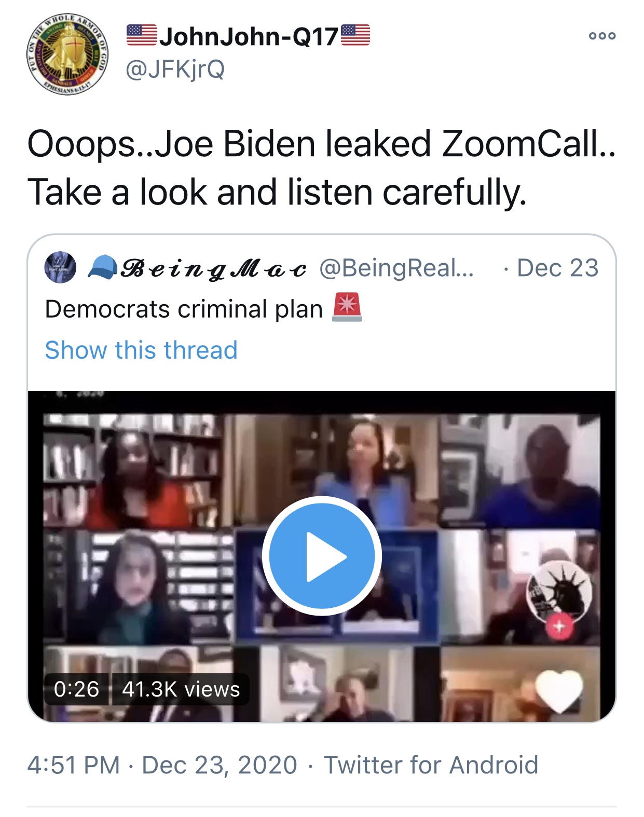The height and width of the screenshot is (817, 644).
Task: Click the Show this thread link
Action: click(x=141, y=350)
